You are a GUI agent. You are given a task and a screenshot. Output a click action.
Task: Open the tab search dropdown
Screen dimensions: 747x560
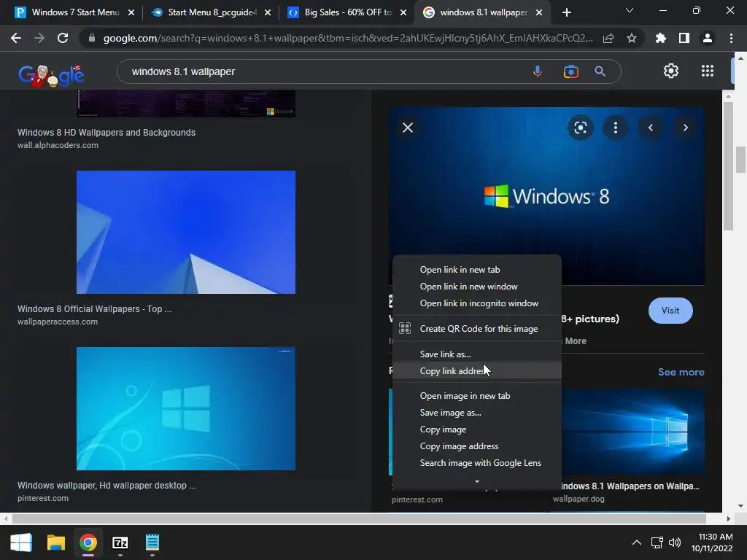pos(630,10)
